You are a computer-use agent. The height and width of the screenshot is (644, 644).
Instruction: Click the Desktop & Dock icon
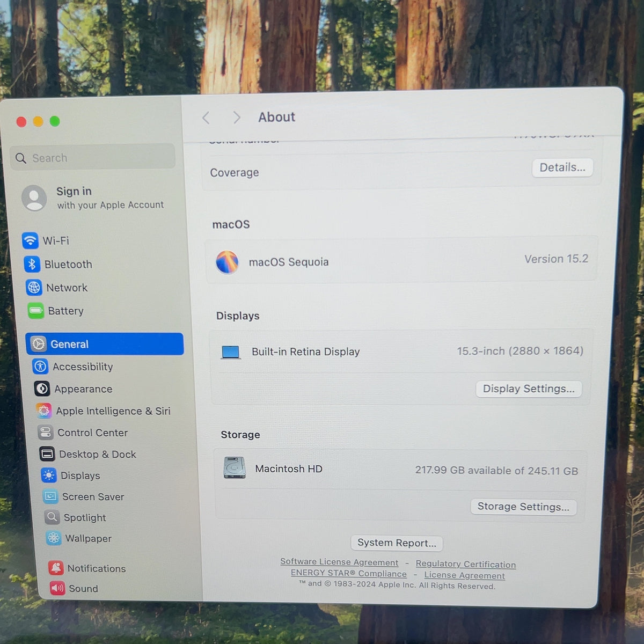coord(47,454)
